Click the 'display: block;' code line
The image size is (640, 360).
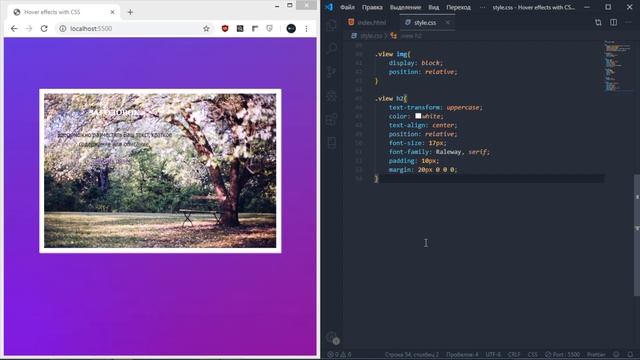(416, 63)
